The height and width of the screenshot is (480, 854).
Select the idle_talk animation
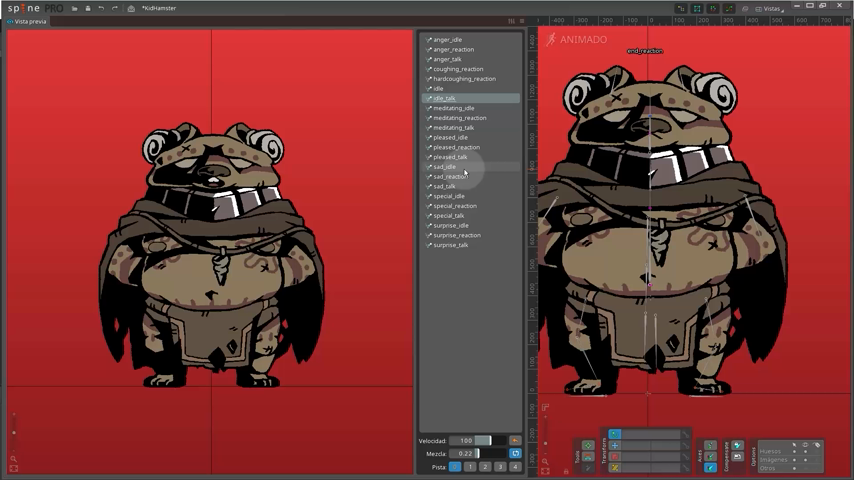(471, 99)
